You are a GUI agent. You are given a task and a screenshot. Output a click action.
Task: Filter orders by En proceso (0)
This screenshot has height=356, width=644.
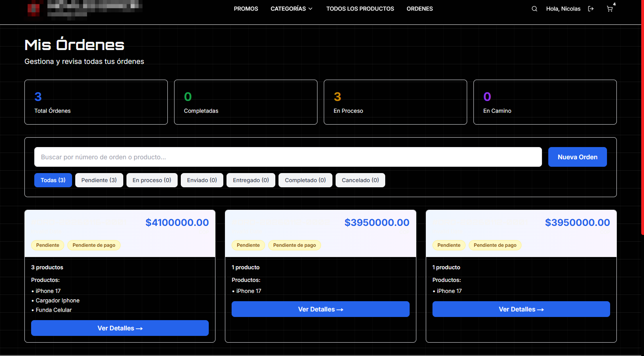(x=152, y=180)
